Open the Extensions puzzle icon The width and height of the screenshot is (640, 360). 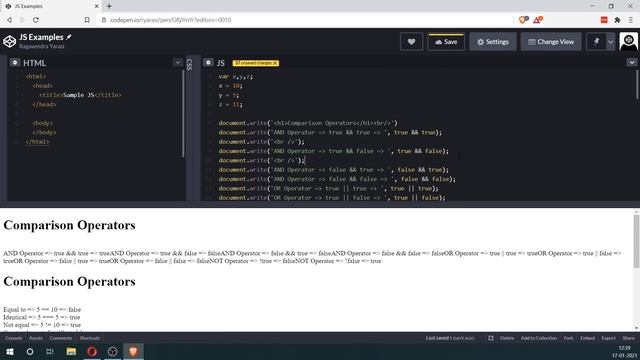618,20
